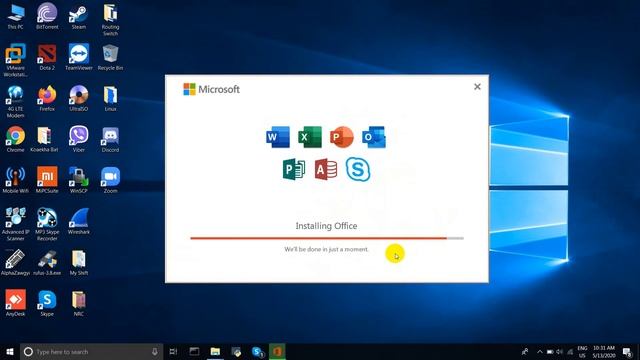
Task: Select the Routing Switch folder
Action: tap(110, 20)
